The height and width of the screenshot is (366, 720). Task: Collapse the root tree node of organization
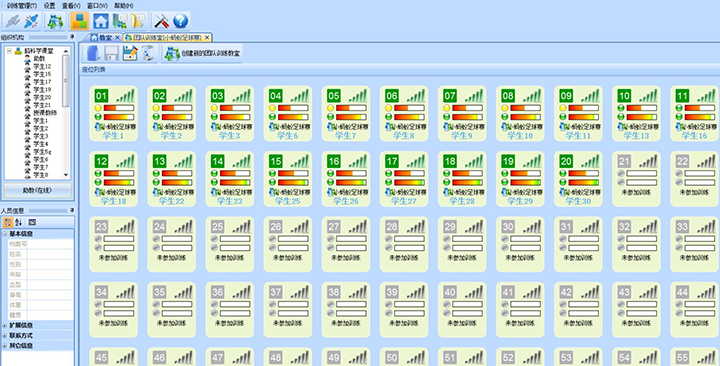(9, 51)
